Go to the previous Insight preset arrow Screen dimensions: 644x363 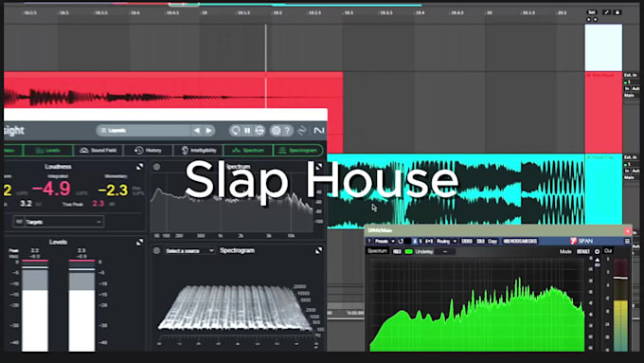point(197,130)
